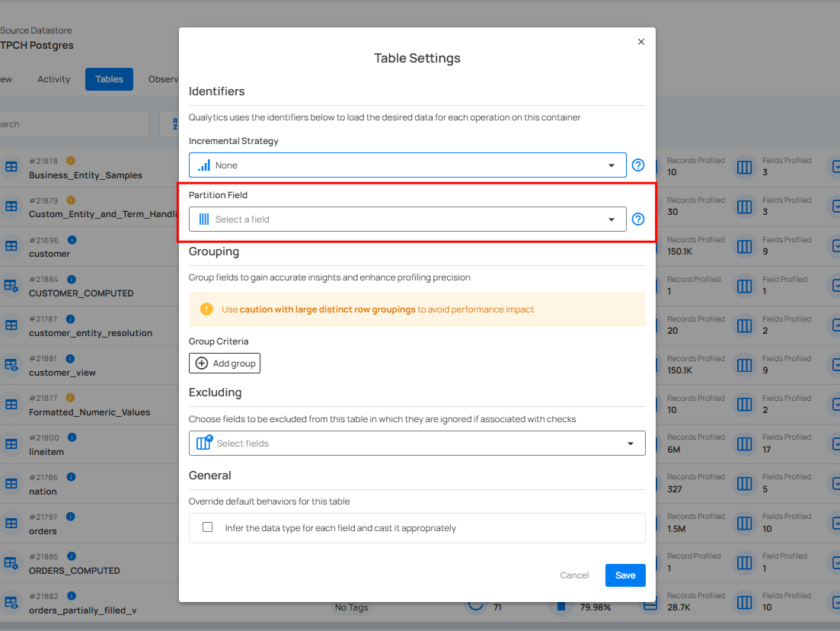Cancel the Table Settings dialog
Image resolution: width=840 pixels, height=631 pixels.
click(574, 575)
